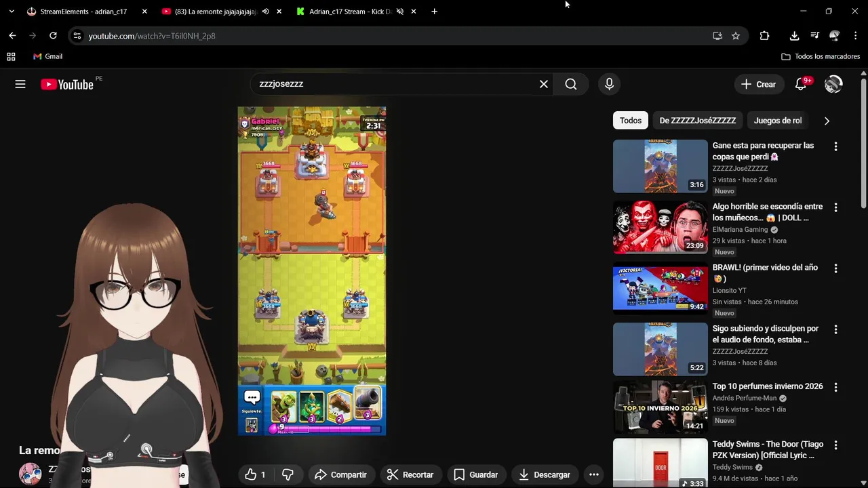Screen dimensions: 868x488
Task: Open title Teddy Swims - The Door
Action: [768, 449]
